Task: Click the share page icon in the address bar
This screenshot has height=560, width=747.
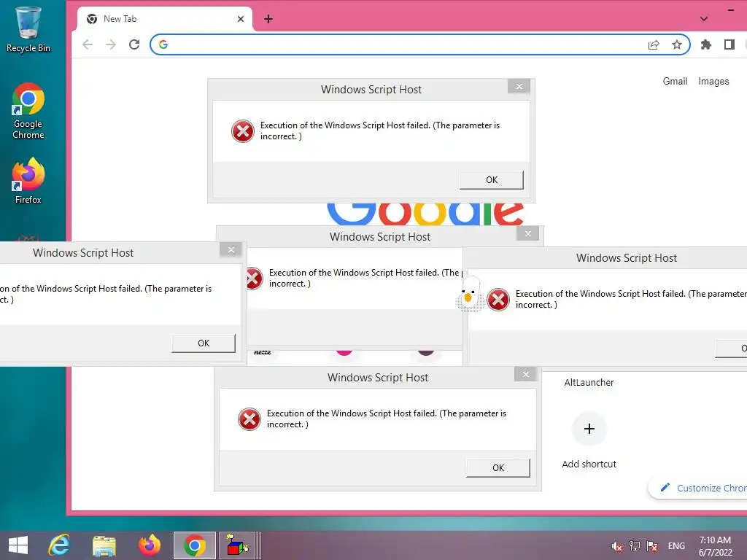Action: [x=654, y=44]
